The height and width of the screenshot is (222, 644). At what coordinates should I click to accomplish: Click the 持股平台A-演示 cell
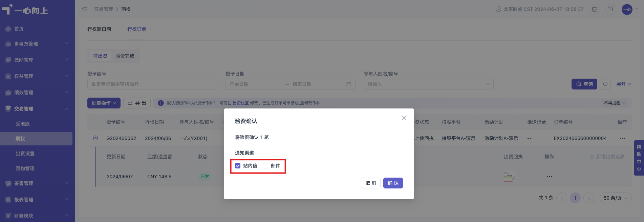click(458, 138)
